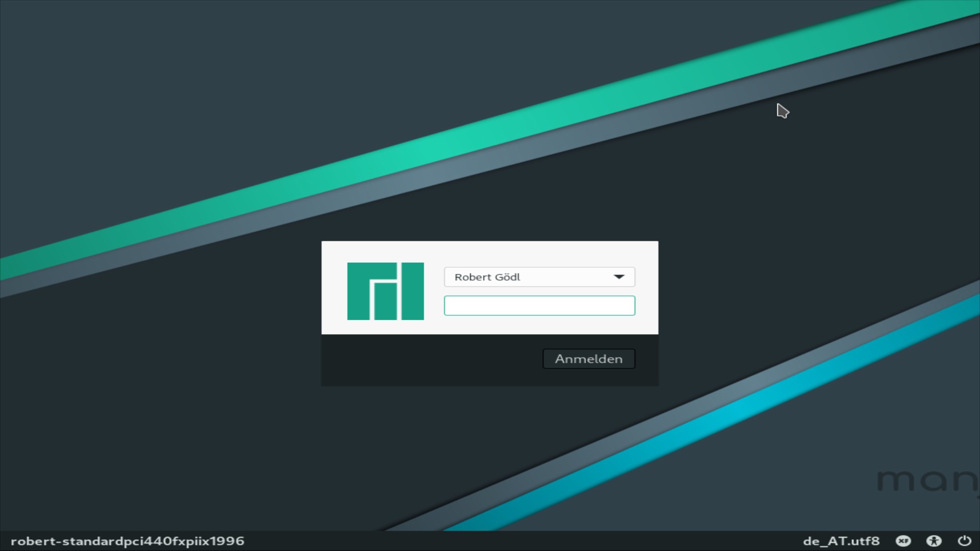
Task: Click the power icon in the bottom bar
Action: tap(964, 541)
